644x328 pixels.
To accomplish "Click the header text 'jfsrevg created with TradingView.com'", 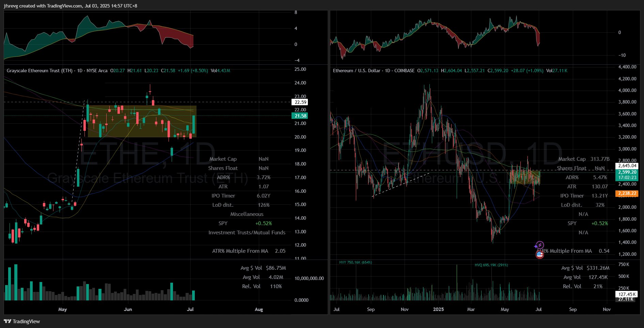I will (43, 6).
